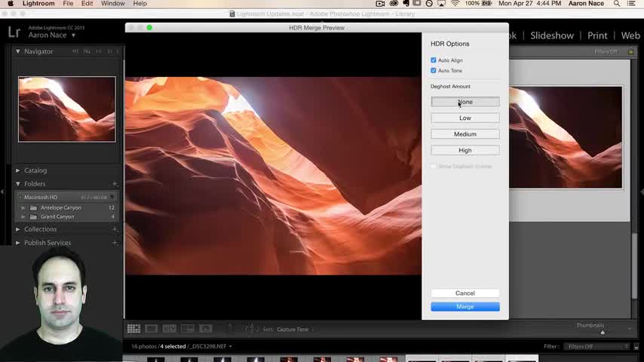Click Navigator preview thumbnail
Screen dimensions: 644x362
tap(67, 109)
